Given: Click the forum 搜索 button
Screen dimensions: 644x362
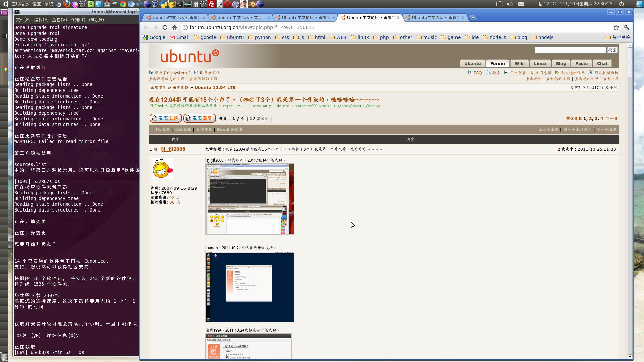Looking at the screenshot, I should point(612,50).
